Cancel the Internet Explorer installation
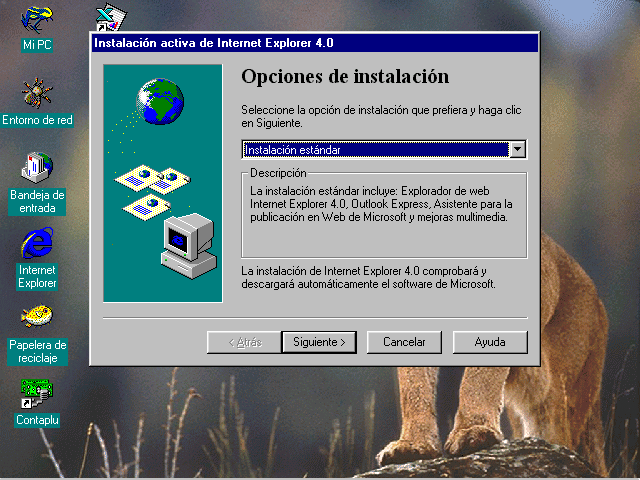The image size is (640, 480). click(x=404, y=342)
